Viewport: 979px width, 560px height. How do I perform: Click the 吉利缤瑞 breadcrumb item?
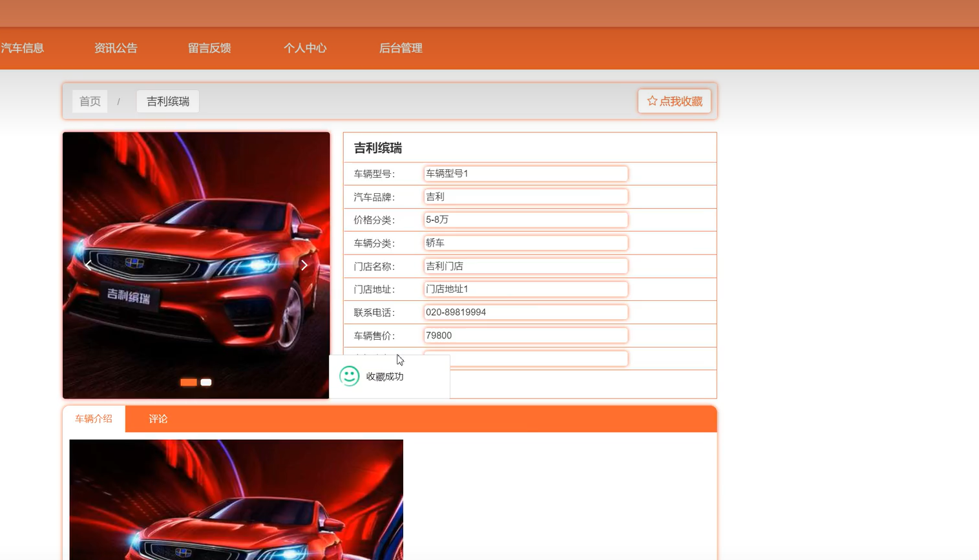(168, 101)
